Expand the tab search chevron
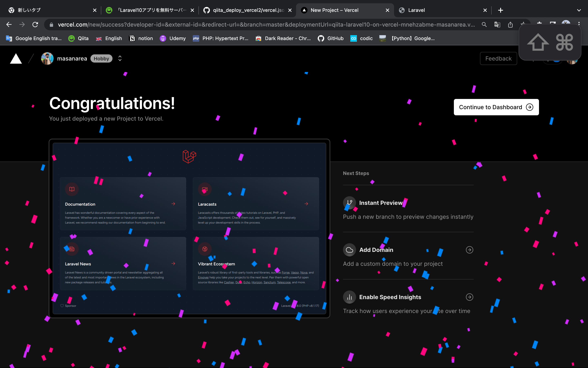Viewport: 588px width, 368px height. click(x=579, y=10)
